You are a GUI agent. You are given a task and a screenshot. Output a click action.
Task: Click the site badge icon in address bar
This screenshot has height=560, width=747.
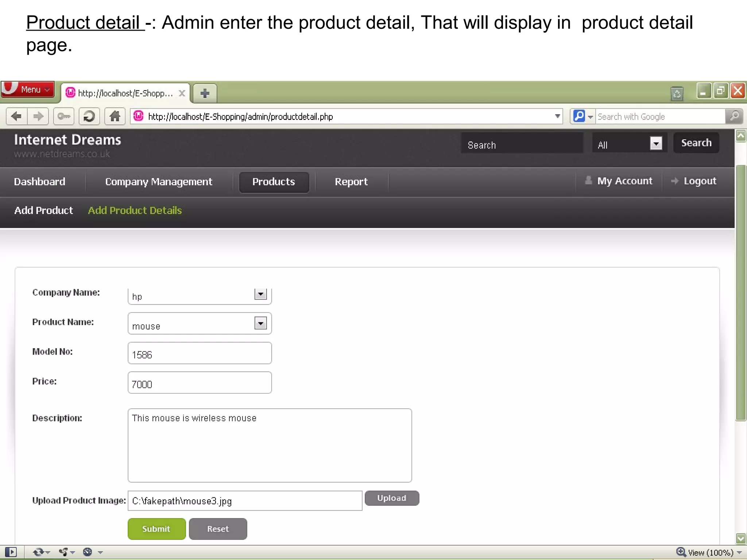(139, 116)
